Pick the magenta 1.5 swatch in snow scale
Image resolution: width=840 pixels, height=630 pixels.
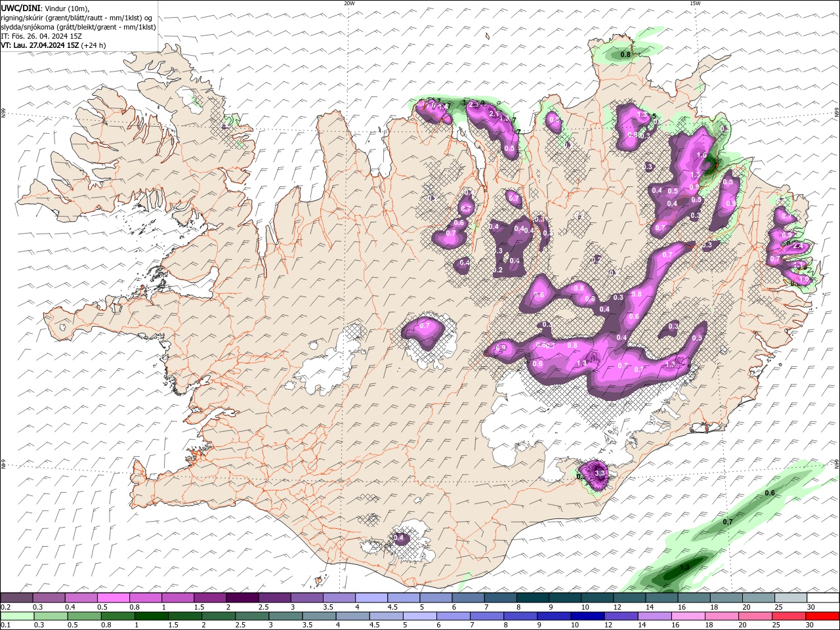[209, 598]
